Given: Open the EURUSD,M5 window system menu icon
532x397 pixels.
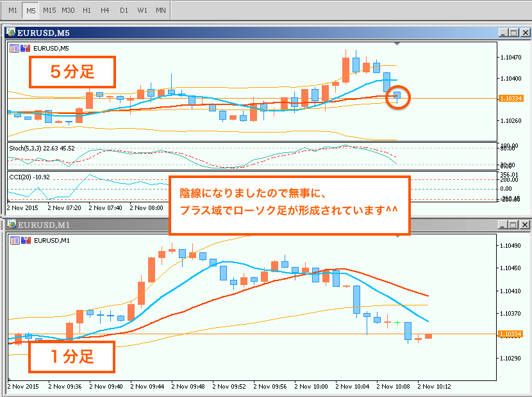Looking at the screenshot, I should click(11, 32).
